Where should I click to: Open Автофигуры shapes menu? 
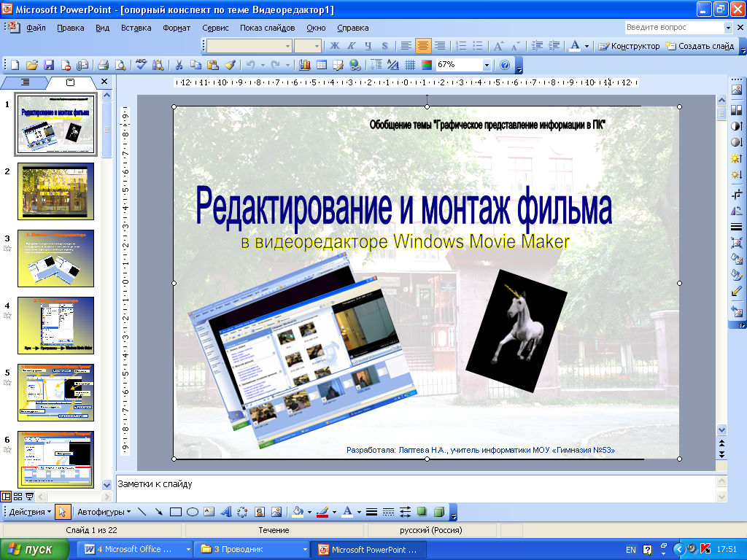click(104, 512)
